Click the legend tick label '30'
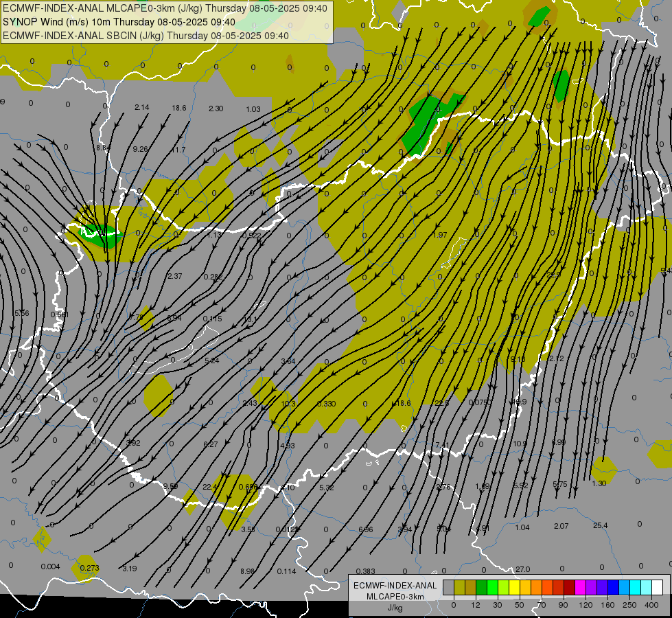 [497, 605]
